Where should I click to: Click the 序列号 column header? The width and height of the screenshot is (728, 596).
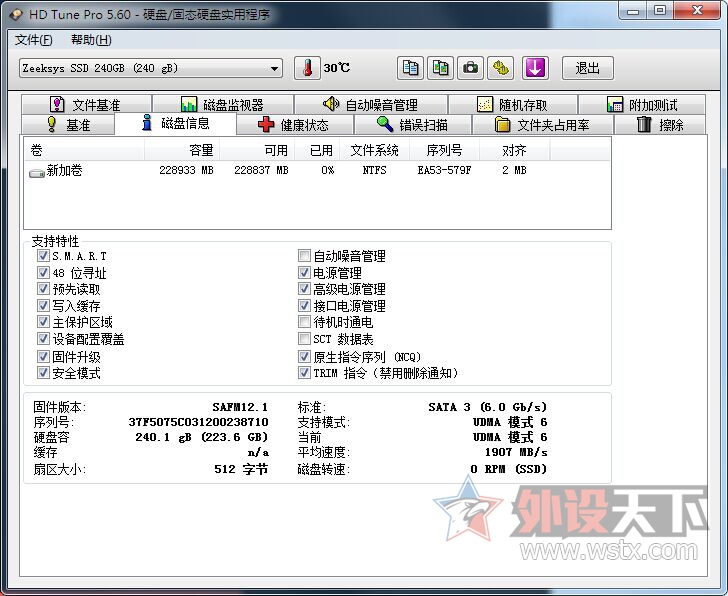444,150
